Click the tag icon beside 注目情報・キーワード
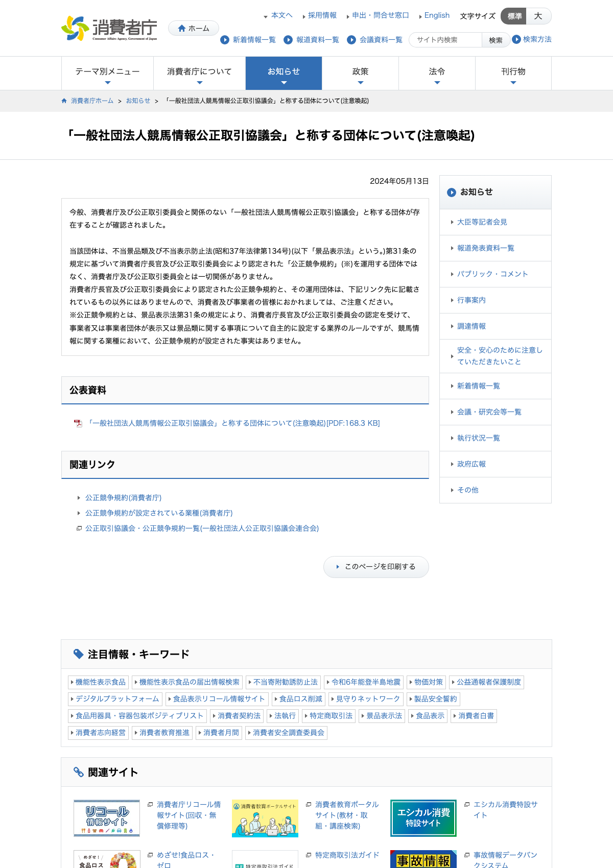This screenshot has height=868, width=613. [x=79, y=654]
